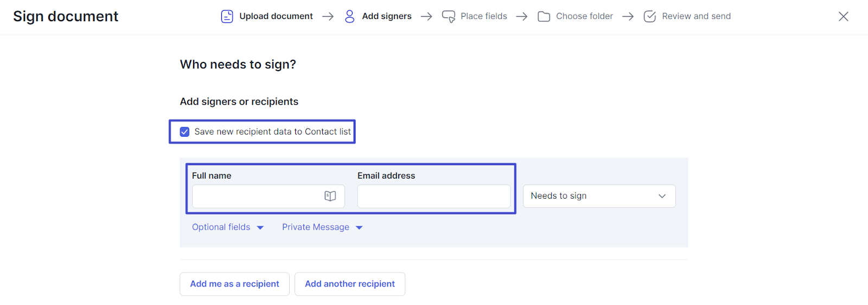Open the Needs to sign dropdown

click(x=599, y=196)
